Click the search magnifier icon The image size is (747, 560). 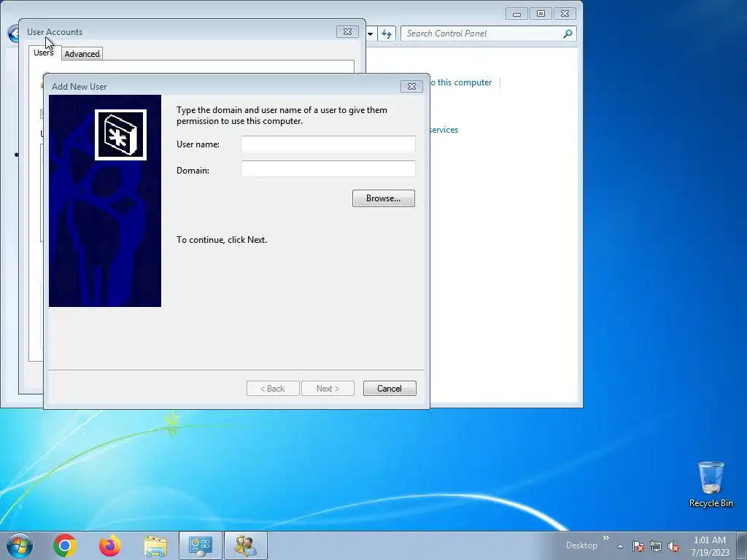click(568, 34)
